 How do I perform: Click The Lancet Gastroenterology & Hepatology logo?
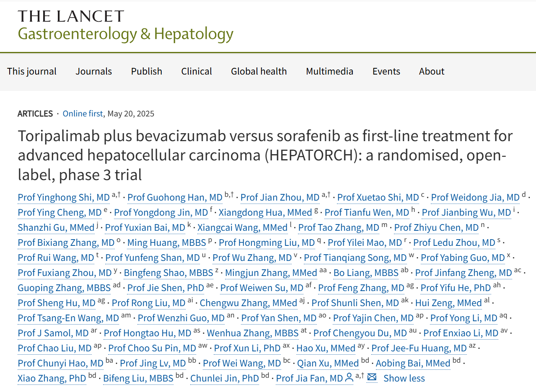(x=125, y=25)
